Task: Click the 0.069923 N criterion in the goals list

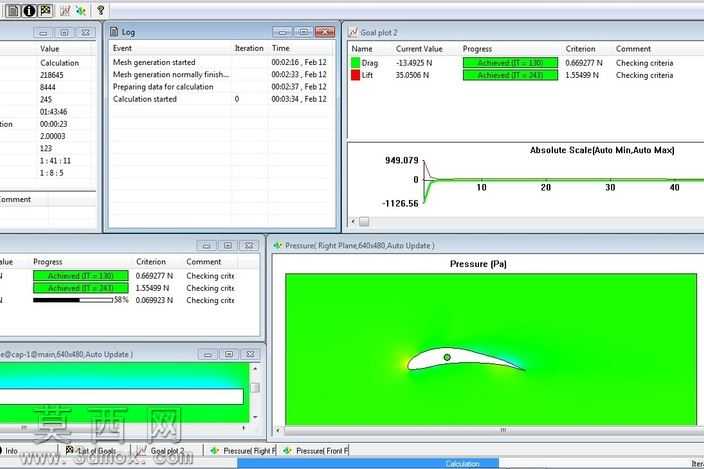Action: (x=154, y=300)
